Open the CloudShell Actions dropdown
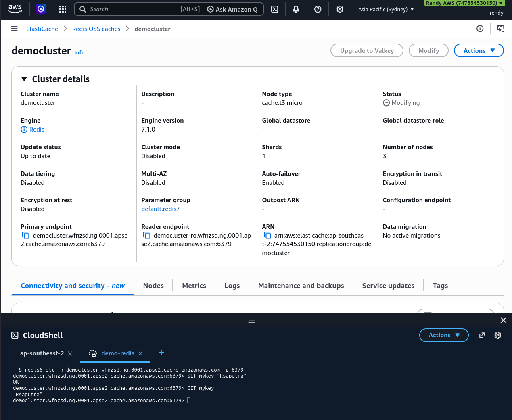This screenshot has height=420, width=512. pyautogui.click(x=444, y=335)
